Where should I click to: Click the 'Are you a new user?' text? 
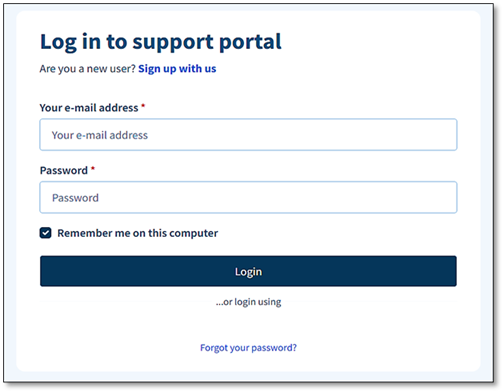(x=87, y=69)
